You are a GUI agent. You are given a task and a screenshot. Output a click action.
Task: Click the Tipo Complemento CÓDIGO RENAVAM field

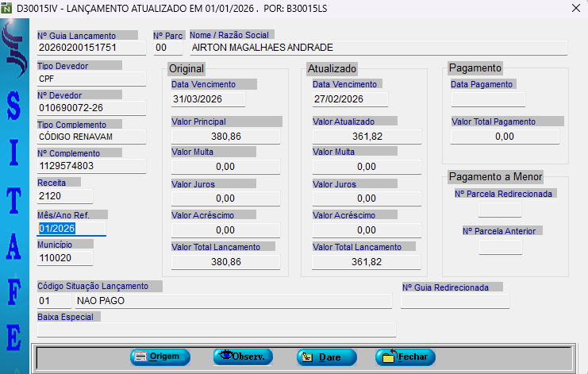(x=91, y=137)
